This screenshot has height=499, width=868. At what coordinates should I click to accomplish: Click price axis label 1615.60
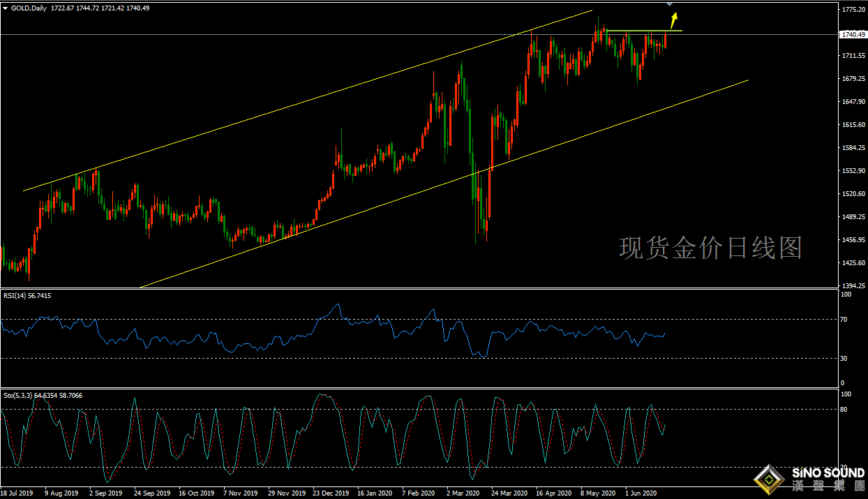(852, 125)
